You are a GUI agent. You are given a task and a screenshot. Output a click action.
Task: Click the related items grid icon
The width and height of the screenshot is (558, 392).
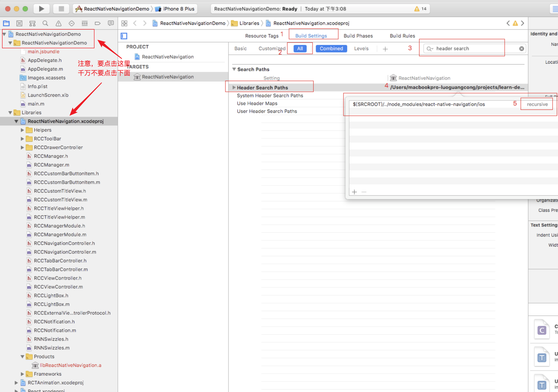pyautogui.click(x=124, y=23)
